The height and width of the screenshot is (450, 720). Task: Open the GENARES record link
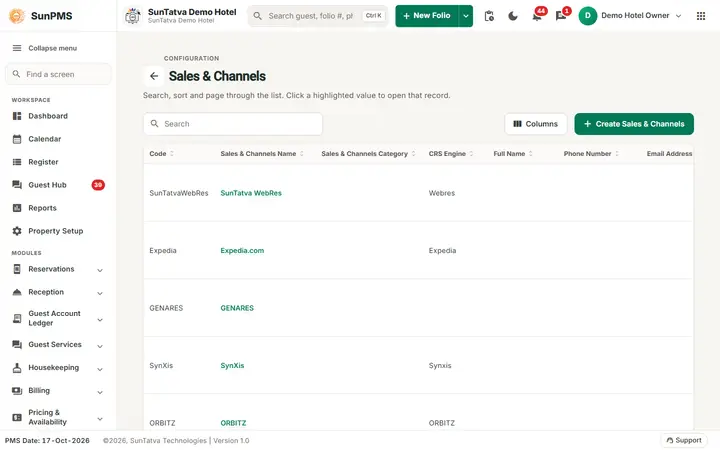237,308
